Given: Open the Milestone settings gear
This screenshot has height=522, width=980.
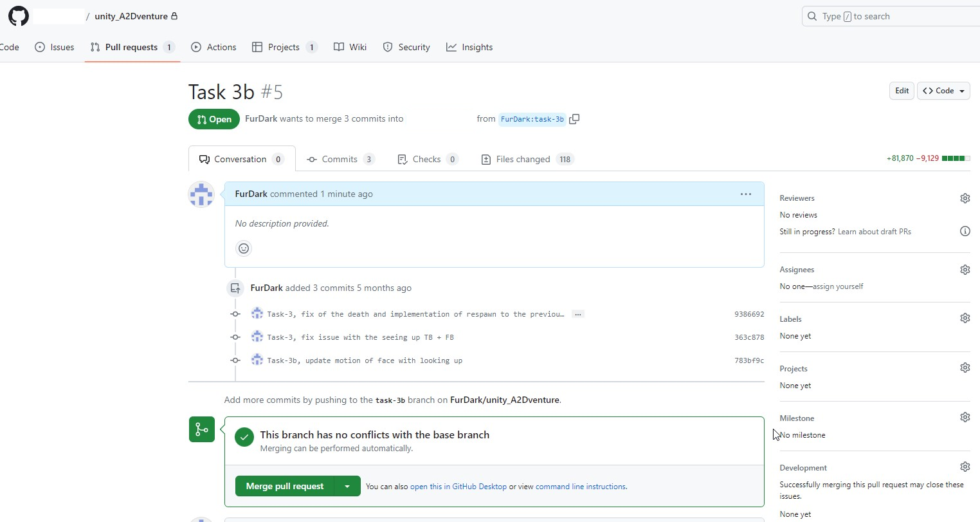Looking at the screenshot, I should (x=965, y=417).
